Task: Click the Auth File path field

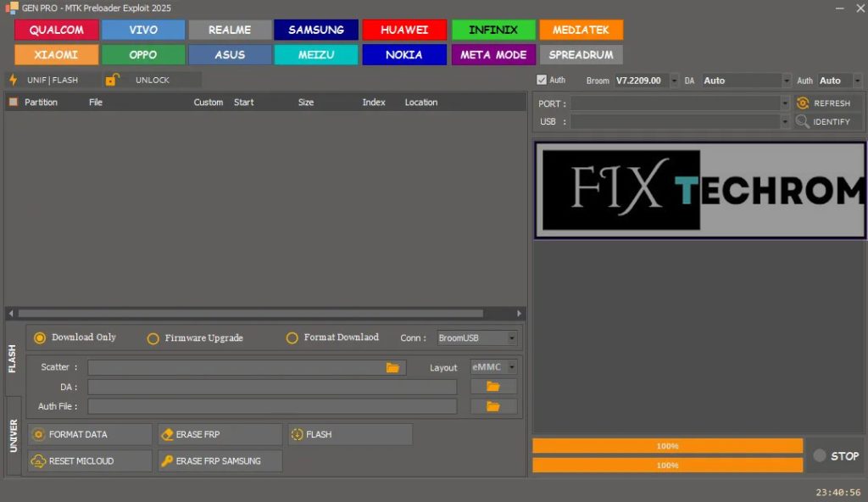Action: (x=272, y=406)
